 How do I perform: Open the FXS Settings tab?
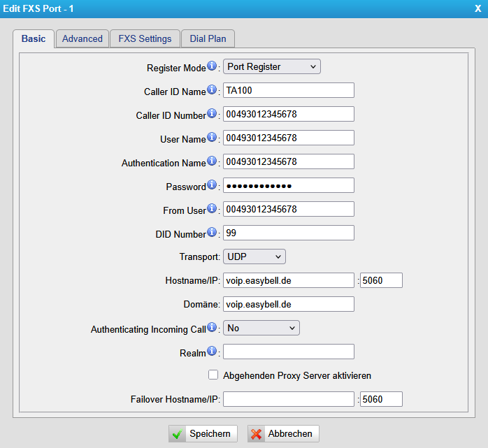pyautogui.click(x=145, y=39)
